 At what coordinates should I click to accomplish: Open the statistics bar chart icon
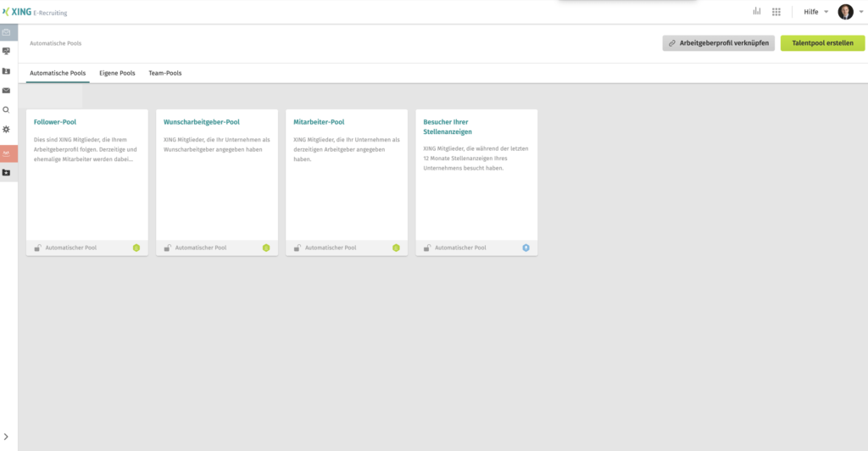(756, 12)
